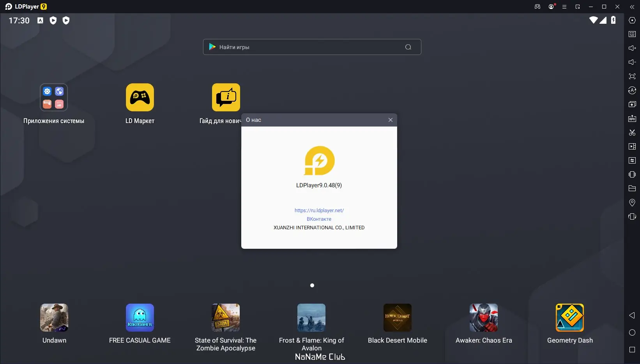Click the install APK icon

(632, 118)
